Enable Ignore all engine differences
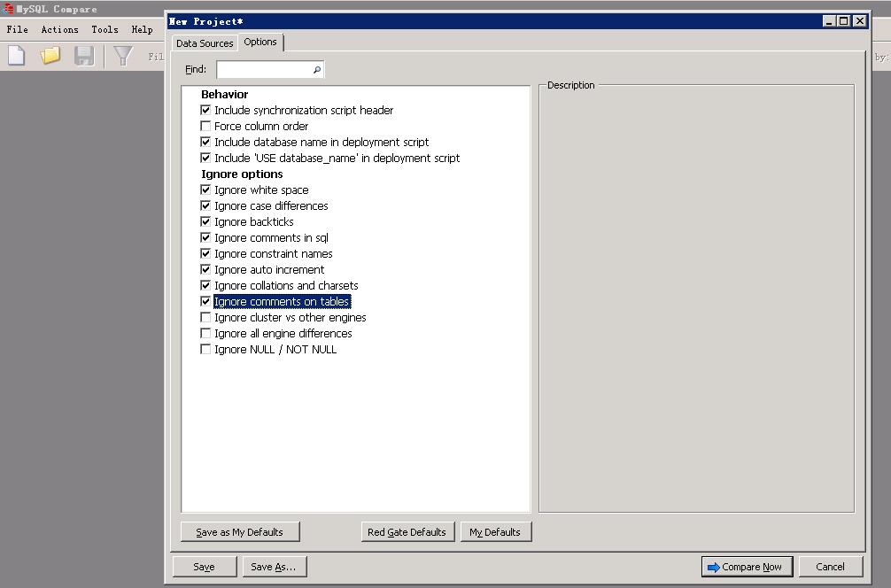 (205, 333)
